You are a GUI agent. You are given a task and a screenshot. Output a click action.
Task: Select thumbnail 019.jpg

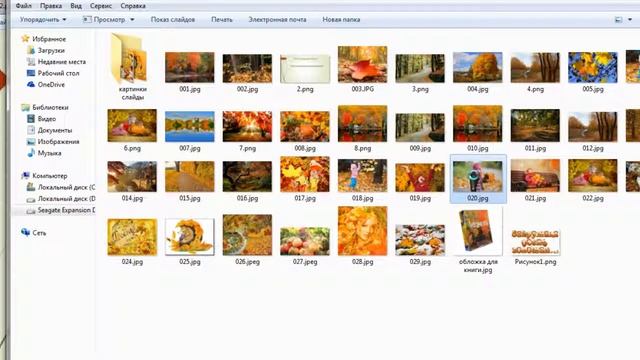pos(420,177)
